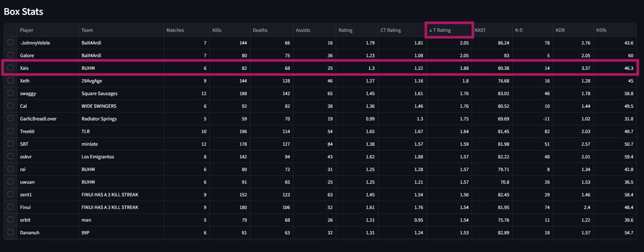644x252 pixels.
Task: Sort by the Kills column
Action: click(x=229, y=30)
